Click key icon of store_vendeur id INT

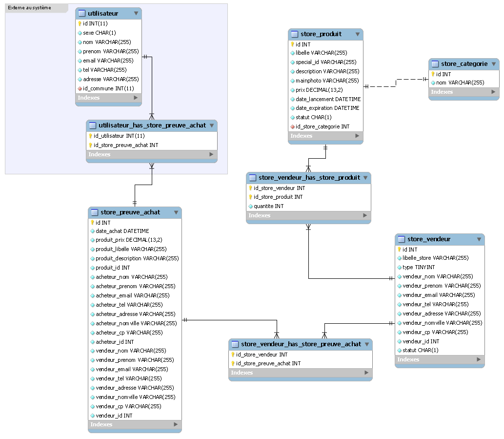399,249
